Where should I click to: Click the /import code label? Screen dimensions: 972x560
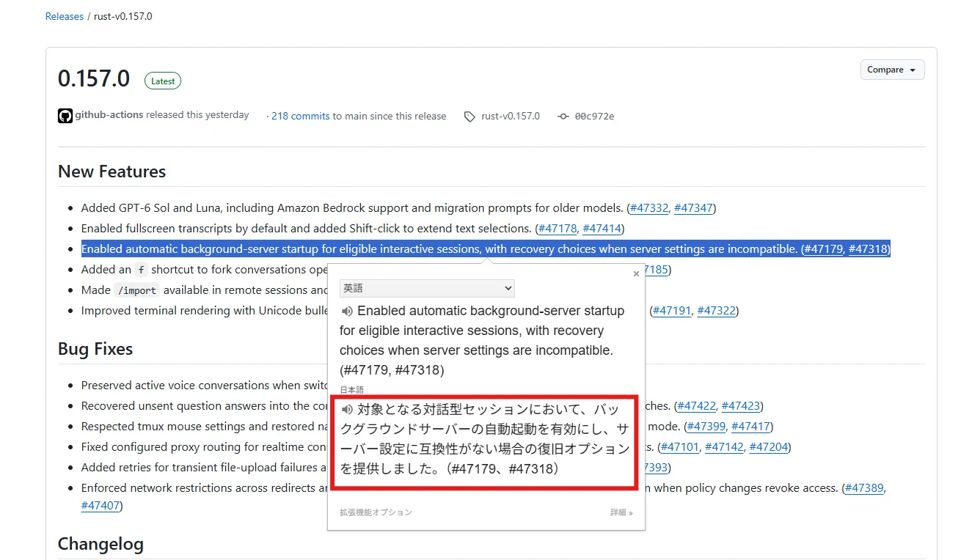coord(139,290)
